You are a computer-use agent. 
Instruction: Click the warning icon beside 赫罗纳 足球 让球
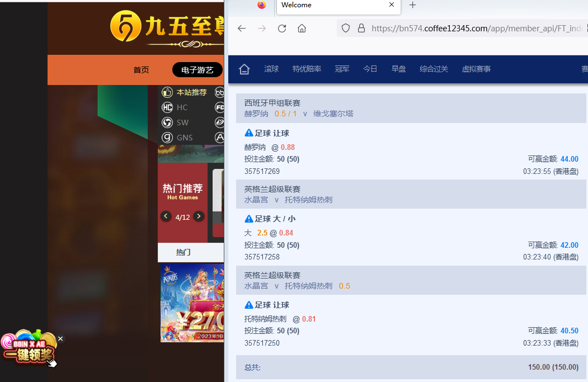tap(248, 133)
